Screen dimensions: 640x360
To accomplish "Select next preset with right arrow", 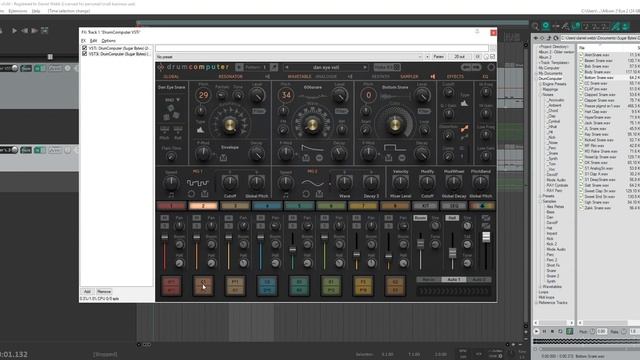I will click(x=365, y=67).
